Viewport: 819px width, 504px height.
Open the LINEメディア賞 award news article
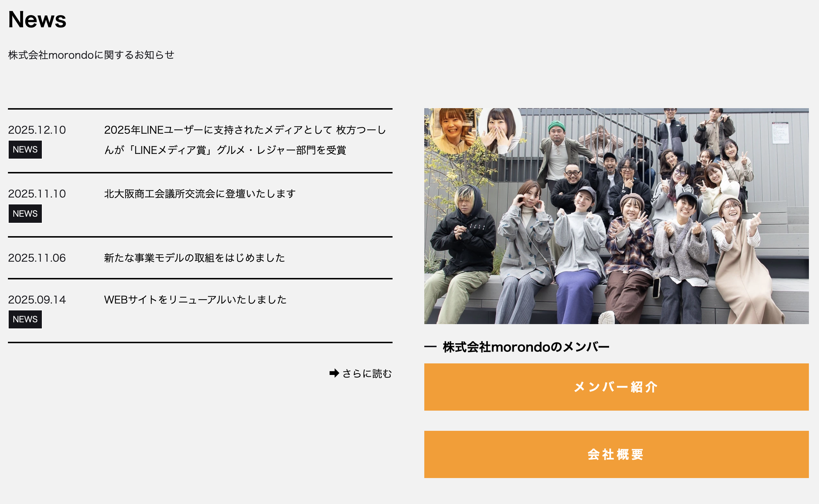245,140
